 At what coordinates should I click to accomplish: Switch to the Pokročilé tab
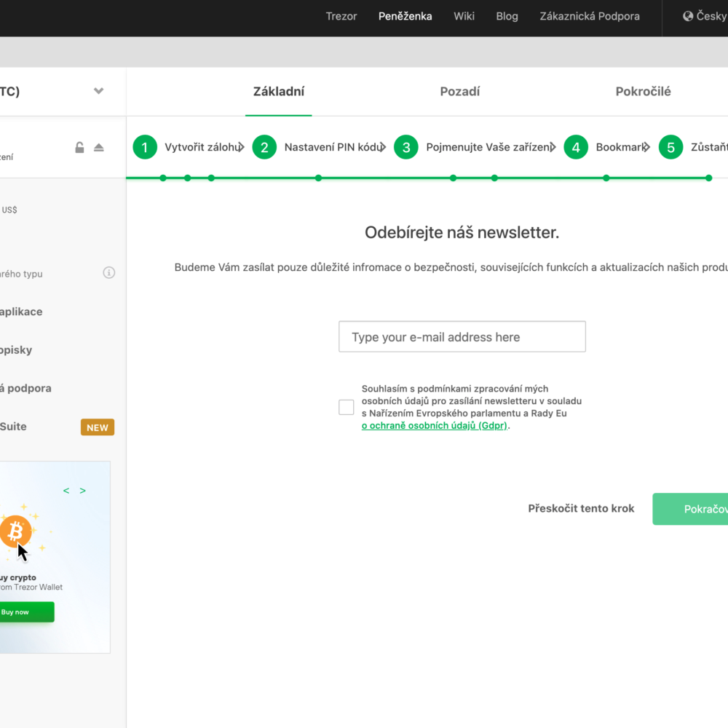(x=643, y=92)
